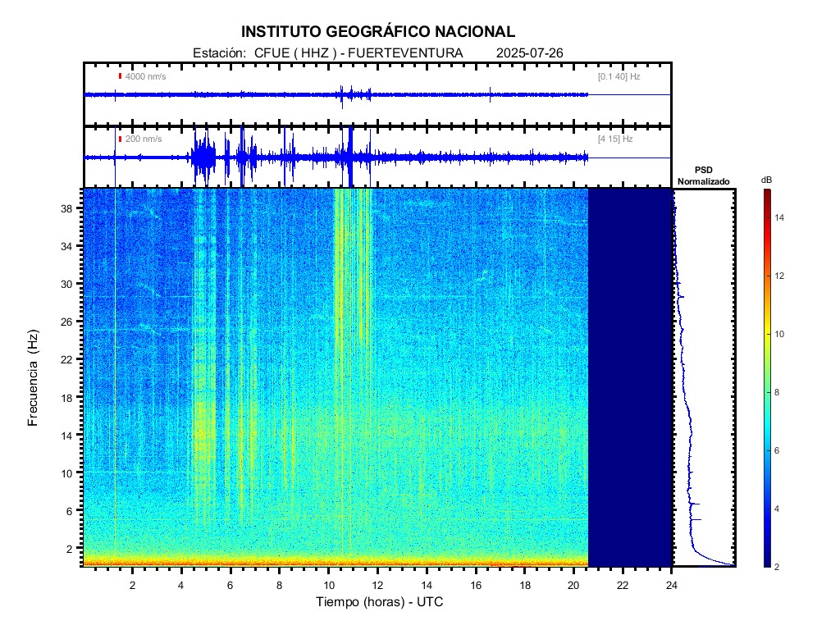This screenshot has height=630, width=840.
Task: Click the red low-frequency band at spectrogram bottom
Action: tap(336, 563)
